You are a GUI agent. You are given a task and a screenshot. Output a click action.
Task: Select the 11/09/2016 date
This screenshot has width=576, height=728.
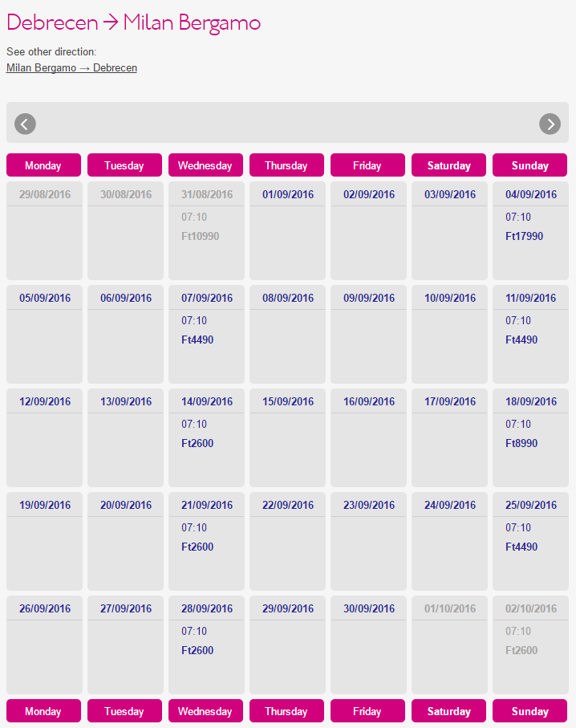(531, 298)
